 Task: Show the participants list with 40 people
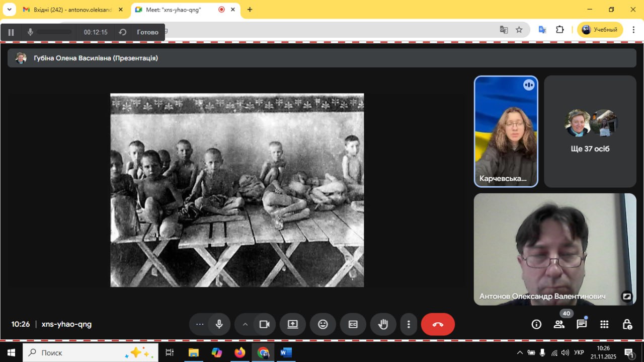559,324
